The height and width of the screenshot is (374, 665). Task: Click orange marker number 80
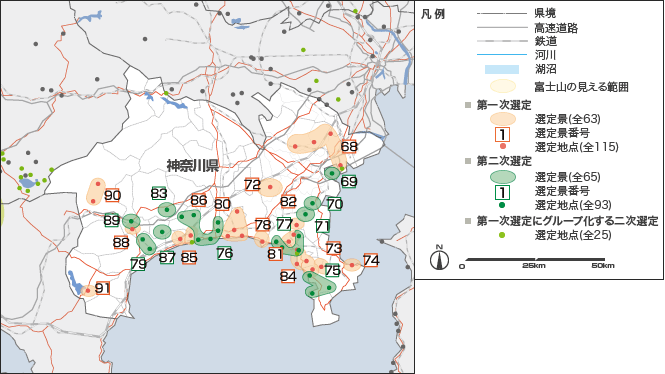tap(222, 204)
